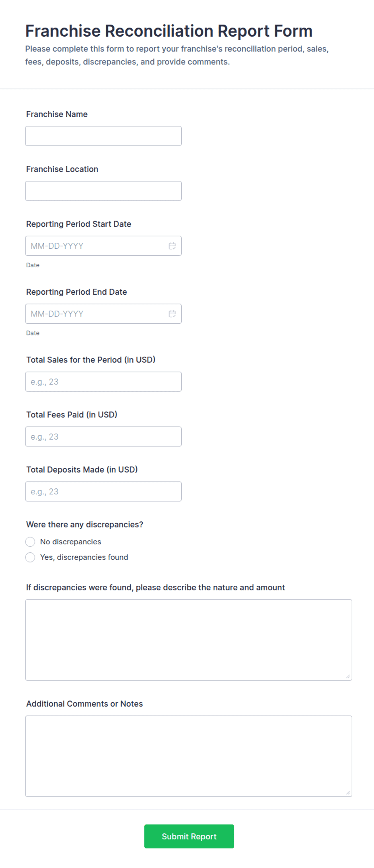Click the Total Deposits Made field

tap(103, 491)
